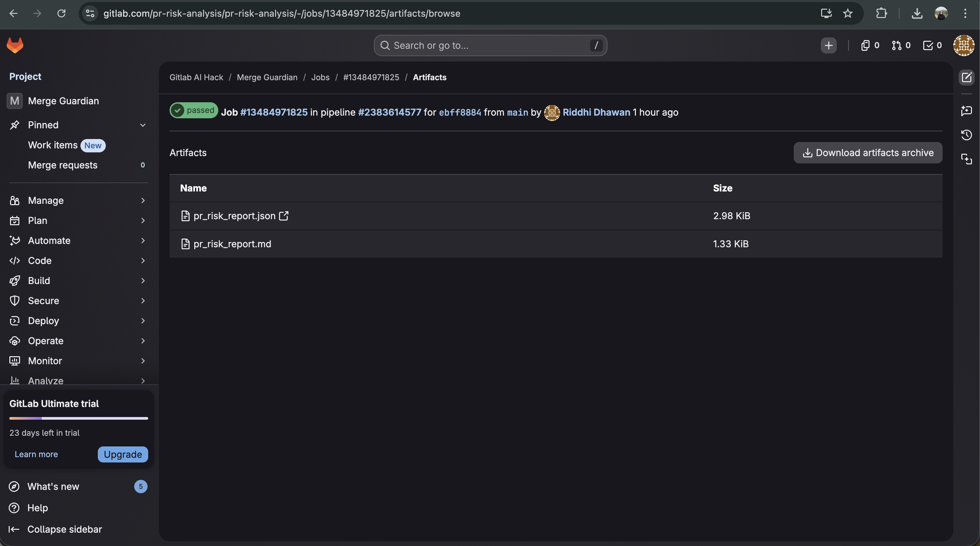Open Merge requests in sidebar
This screenshot has height=546, width=980.
point(63,165)
